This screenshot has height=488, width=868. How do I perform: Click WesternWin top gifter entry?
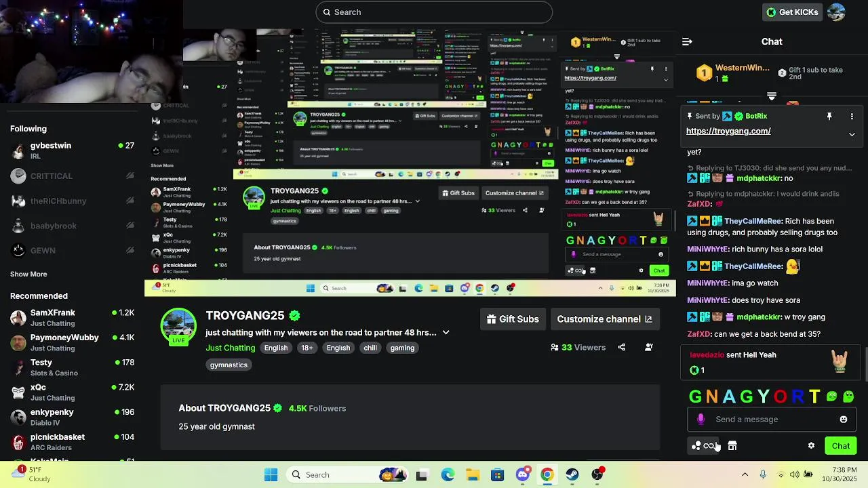[x=733, y=73]
